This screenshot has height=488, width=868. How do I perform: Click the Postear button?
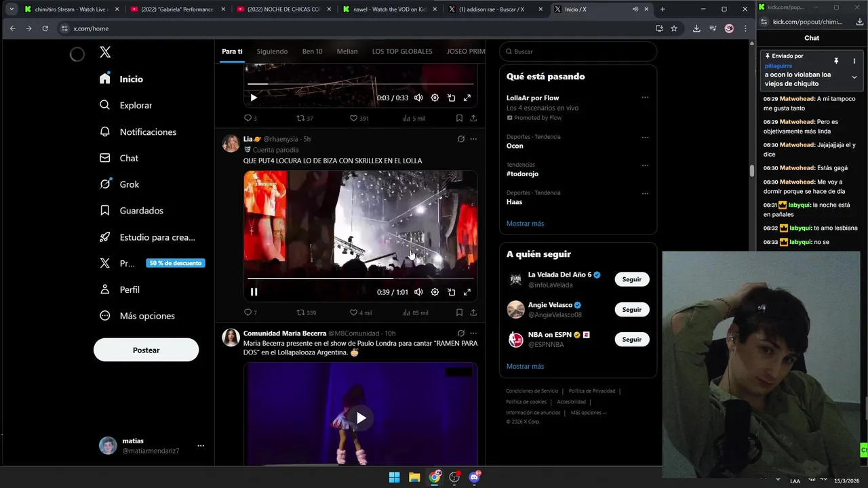146,350
